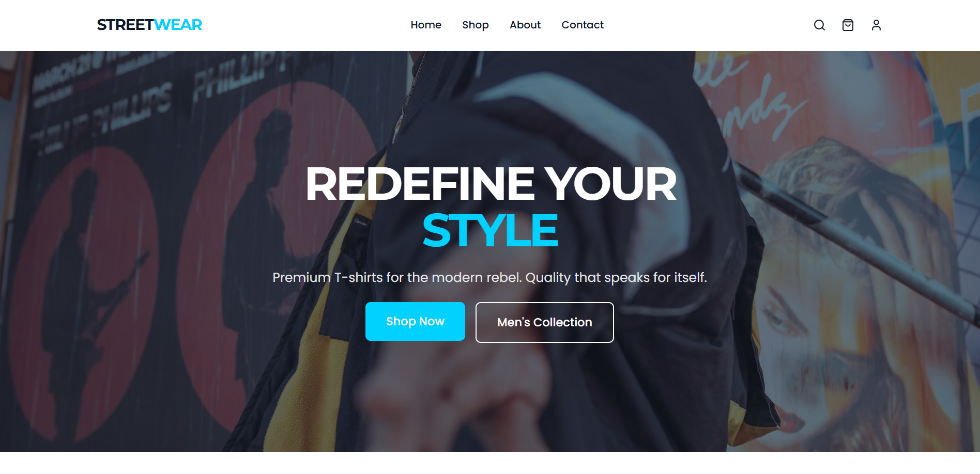Open the Shop menu item
This screenshot has width=980, height=474.
(x=476, y=25)
